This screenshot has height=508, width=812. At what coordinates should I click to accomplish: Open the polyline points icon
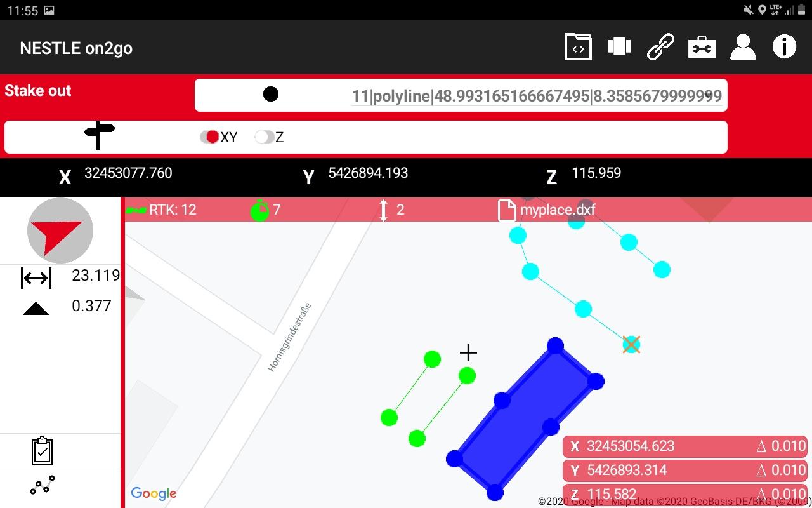[x=42, y=485]
